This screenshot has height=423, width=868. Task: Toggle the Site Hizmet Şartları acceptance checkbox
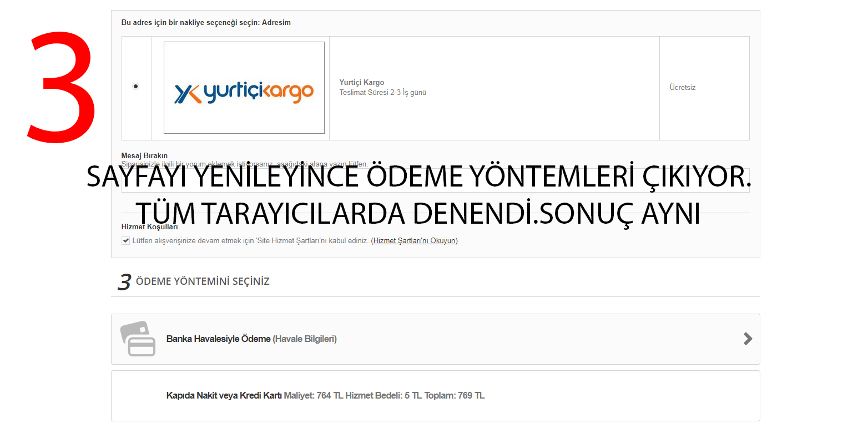click(x=125, y=240)
